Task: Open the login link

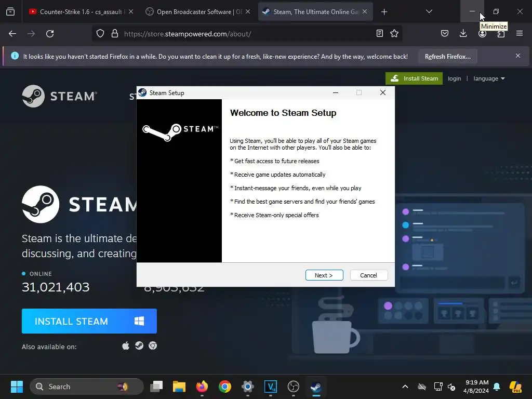Action: pyautogui.click(x=454, y=78)
